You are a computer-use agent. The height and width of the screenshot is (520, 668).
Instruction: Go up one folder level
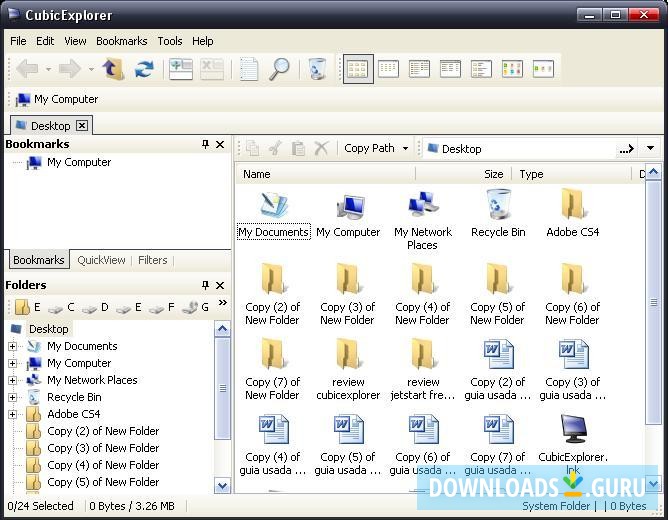point(113,69)
